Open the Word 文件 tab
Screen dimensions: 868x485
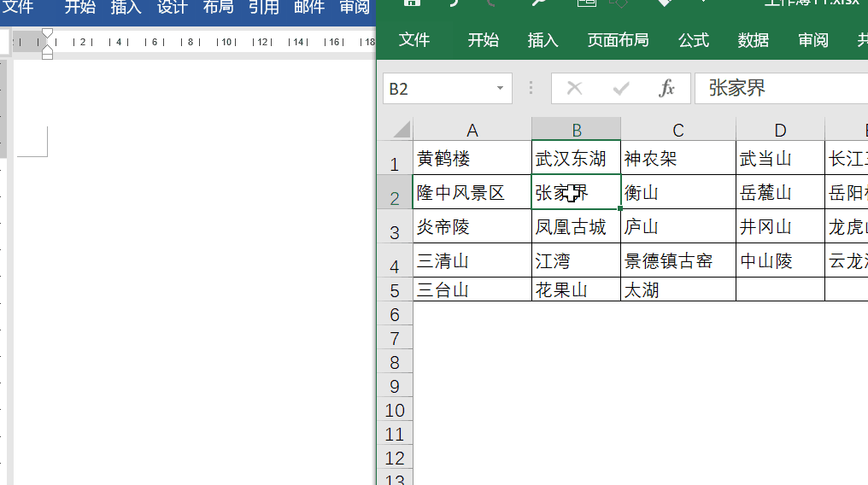pos(18,7)
